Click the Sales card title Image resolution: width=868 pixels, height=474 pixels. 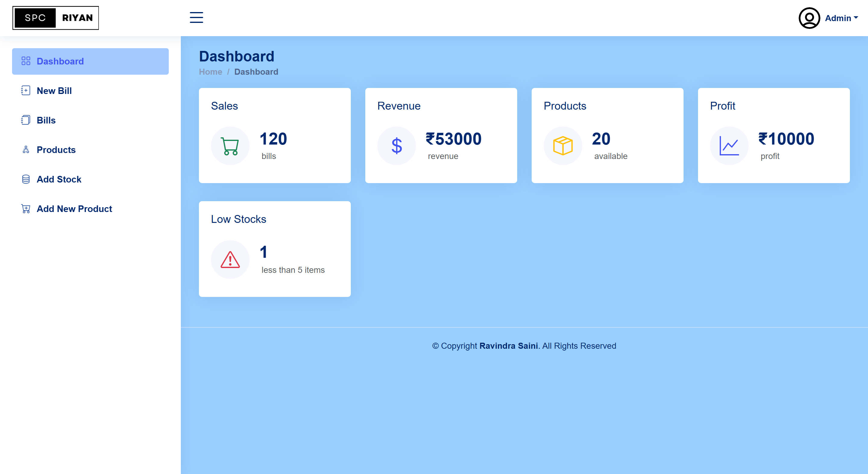(x=225, y=106)
